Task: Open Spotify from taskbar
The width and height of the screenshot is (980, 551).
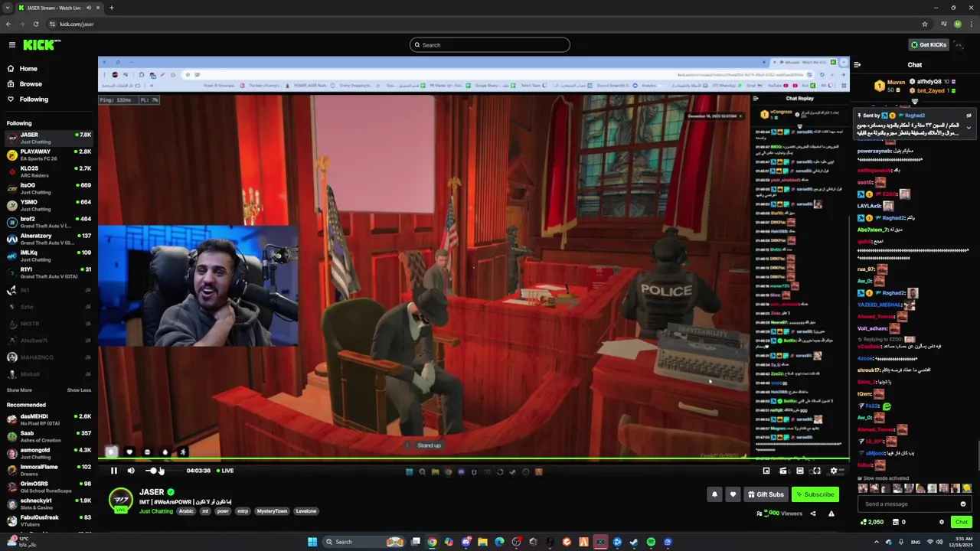Action: (651, 542)
